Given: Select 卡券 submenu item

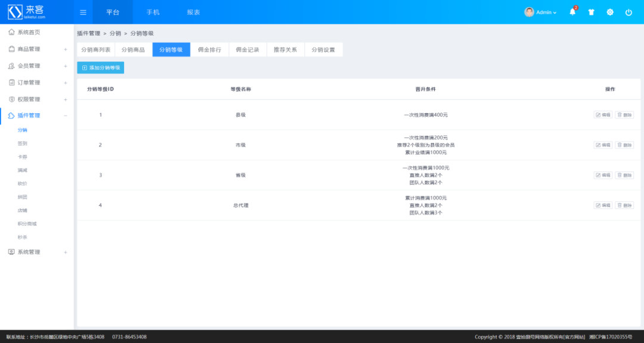Looking at the screenshot, I should point(22,157).
